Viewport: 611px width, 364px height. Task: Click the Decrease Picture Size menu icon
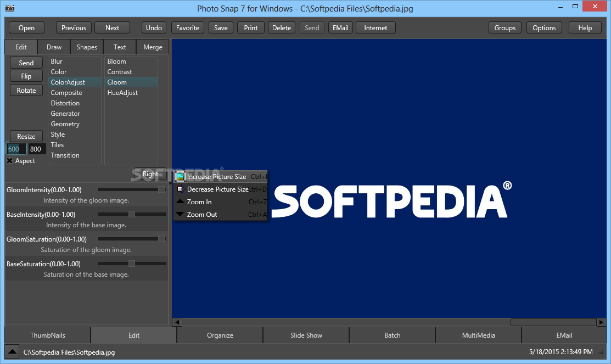click(x=180, y=189)
